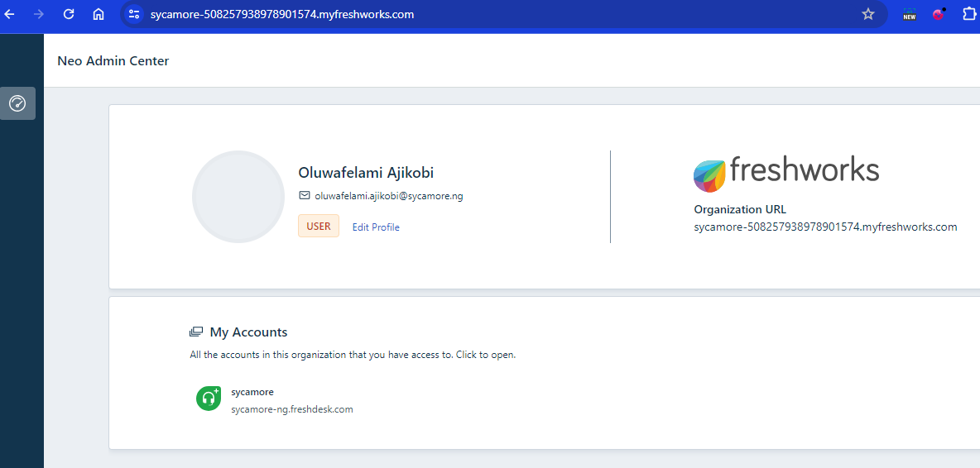Open the sycamore account entry
This screenshot has height=468, width=980.
(252, 392)
